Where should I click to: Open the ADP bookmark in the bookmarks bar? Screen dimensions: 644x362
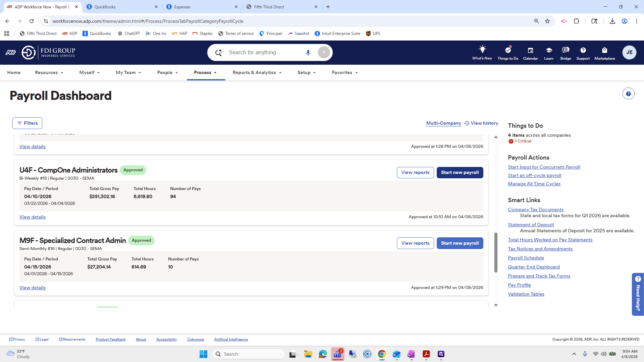click(x=70, y=34)
